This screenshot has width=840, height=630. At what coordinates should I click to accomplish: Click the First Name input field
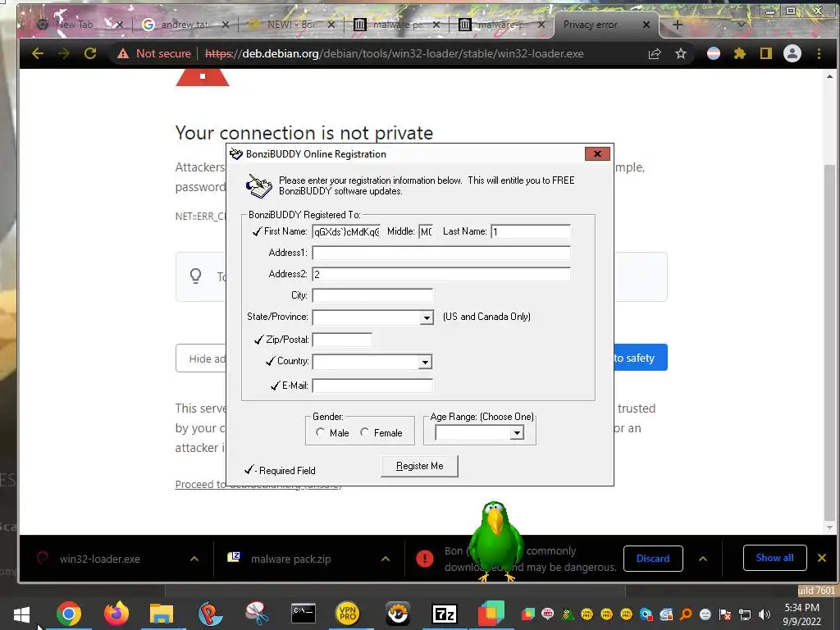tap(347, 231)
